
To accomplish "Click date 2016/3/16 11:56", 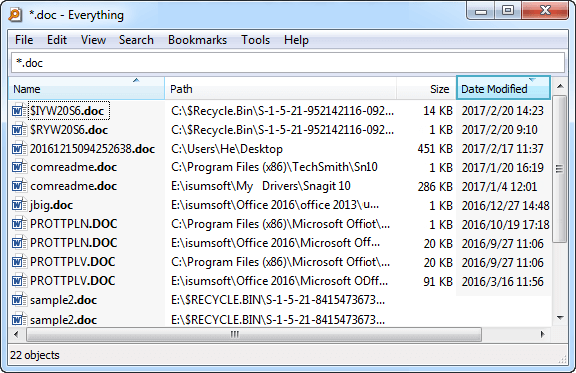I will [x=503, y=281].
